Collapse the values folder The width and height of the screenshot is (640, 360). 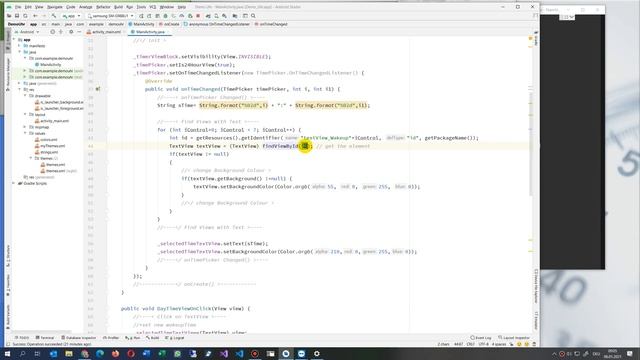click(25, 133)
